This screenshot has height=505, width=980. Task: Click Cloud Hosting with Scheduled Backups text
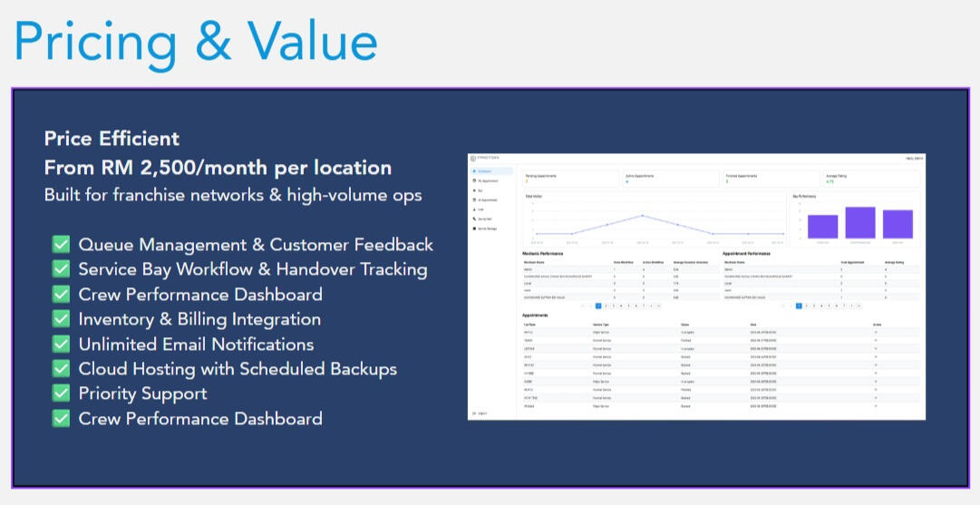pos(238,369)
